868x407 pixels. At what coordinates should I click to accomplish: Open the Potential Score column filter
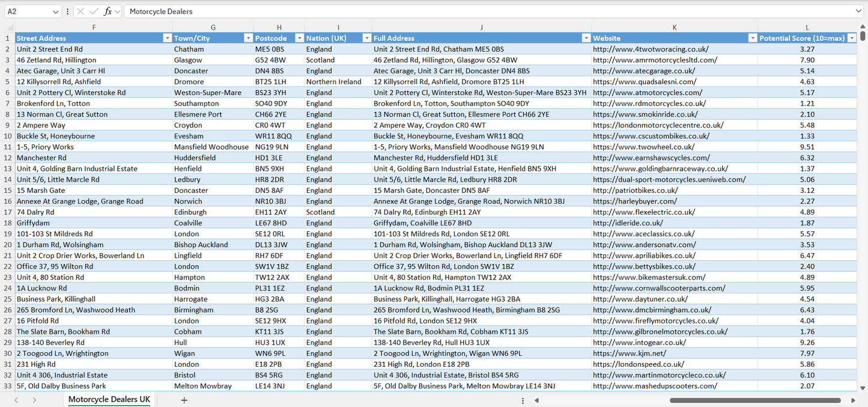coord(853,37)
